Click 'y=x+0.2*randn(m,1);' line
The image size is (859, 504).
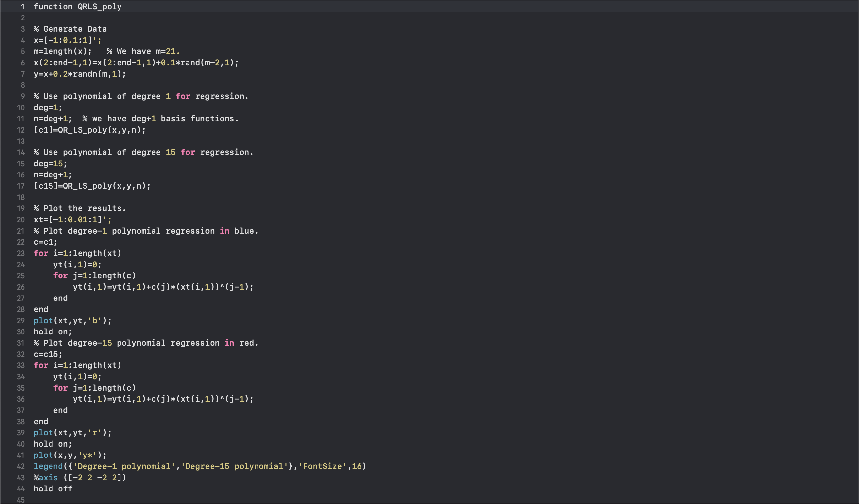click(80, 74)
